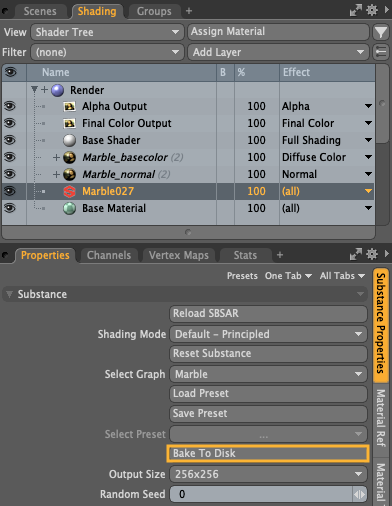Hide the Alpha Output layer visibility
This screenshot has width=392, height=506.
point(10,106)
